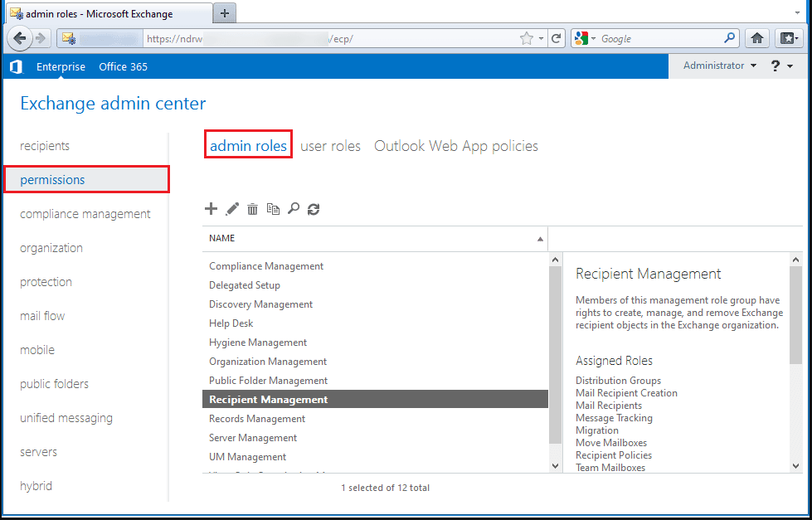Viewport: 812px width, 520px height.
Task: Click the magnifying glass search icon
Action: [x=293, y=210]
